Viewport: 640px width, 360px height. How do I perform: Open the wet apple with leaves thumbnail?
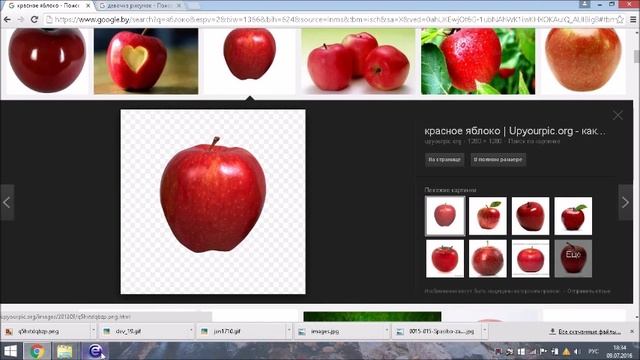478,61
